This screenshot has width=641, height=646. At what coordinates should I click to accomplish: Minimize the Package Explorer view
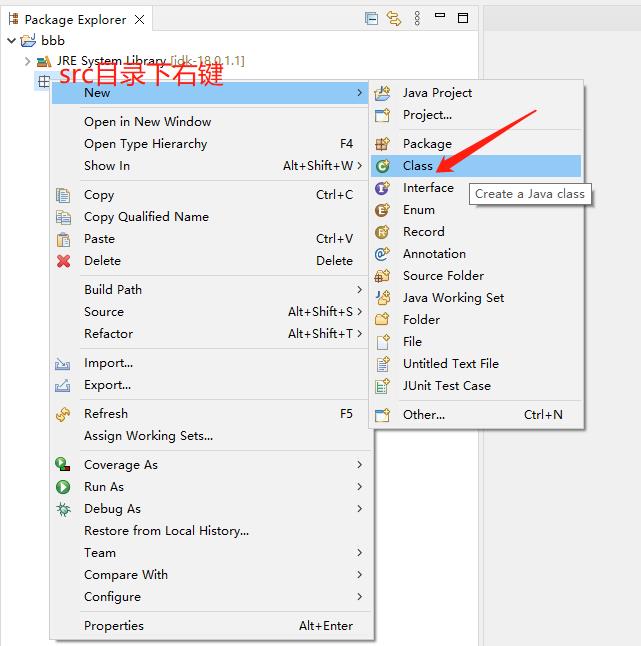[x=440, y=16]
